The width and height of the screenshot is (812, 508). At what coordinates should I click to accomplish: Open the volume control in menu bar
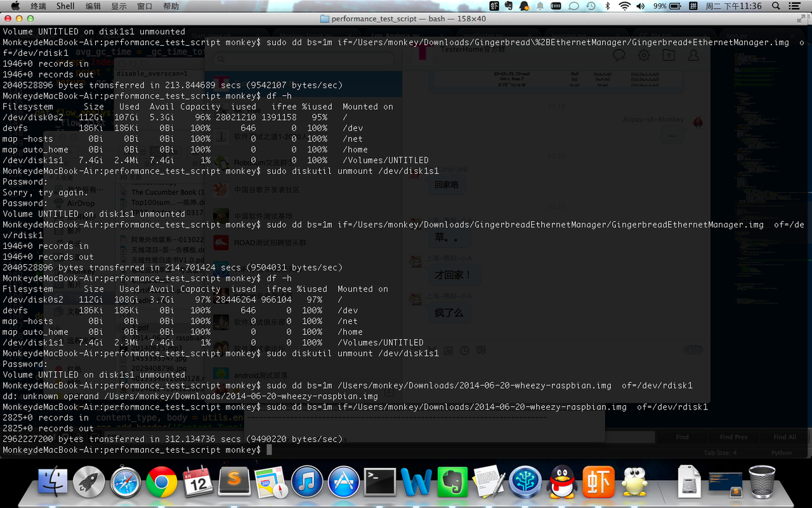[x=641, y=6]
